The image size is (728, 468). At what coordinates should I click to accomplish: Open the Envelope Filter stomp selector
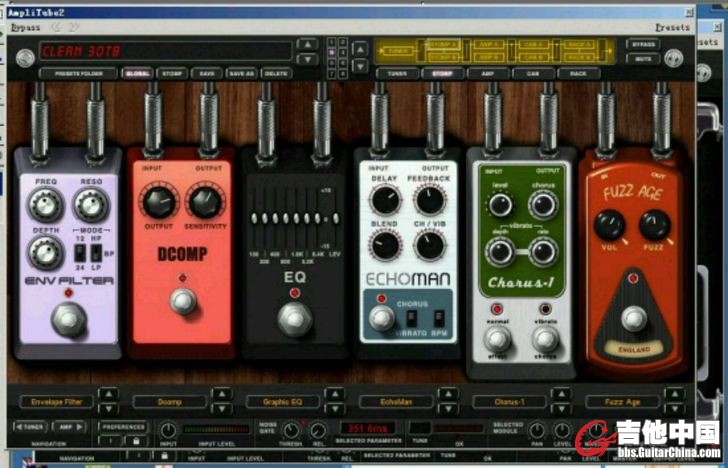click(x=56, y=402)
